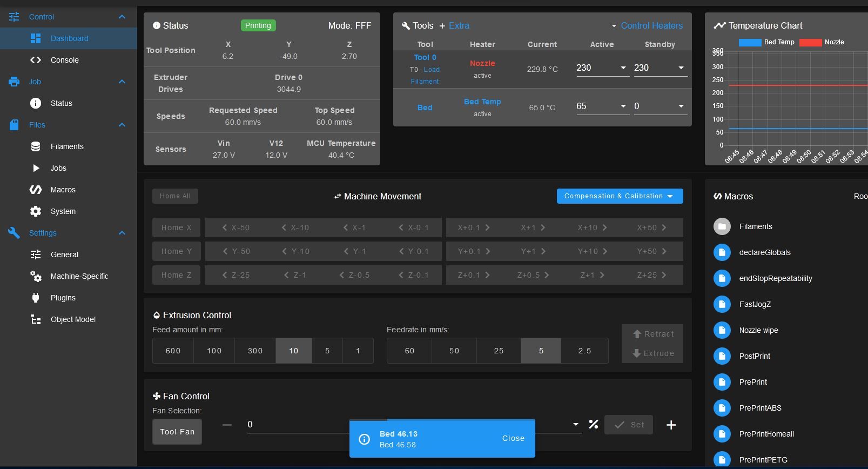This screenshot has width=868, height=469.
Task: Click Load Filament link
Action: point(425,76)
